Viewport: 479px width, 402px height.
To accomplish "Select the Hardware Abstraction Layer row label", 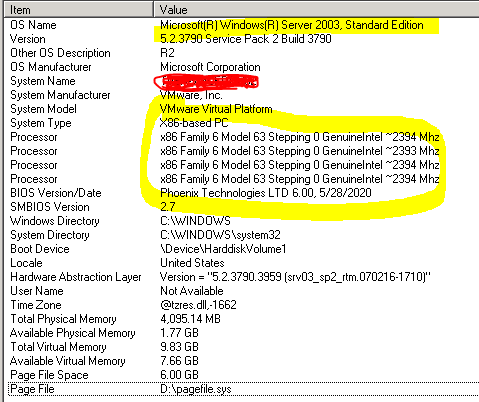I will [x=76, y=277].
